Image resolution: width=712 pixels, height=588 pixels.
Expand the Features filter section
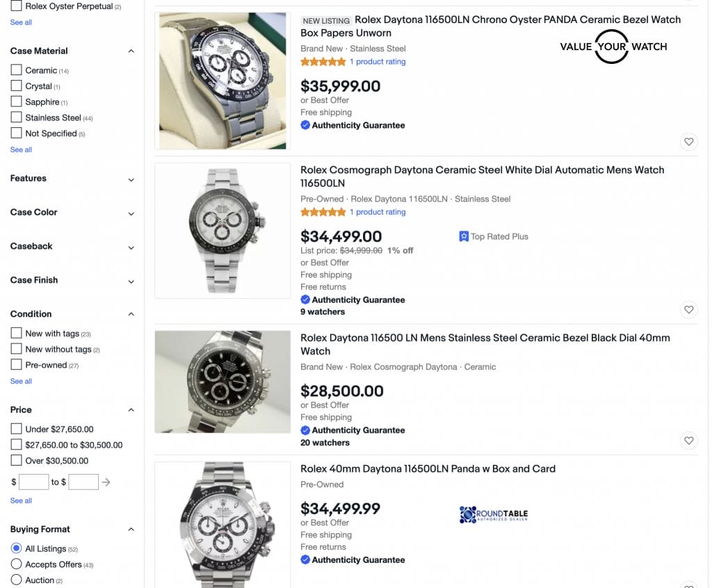tap(131, 179)
